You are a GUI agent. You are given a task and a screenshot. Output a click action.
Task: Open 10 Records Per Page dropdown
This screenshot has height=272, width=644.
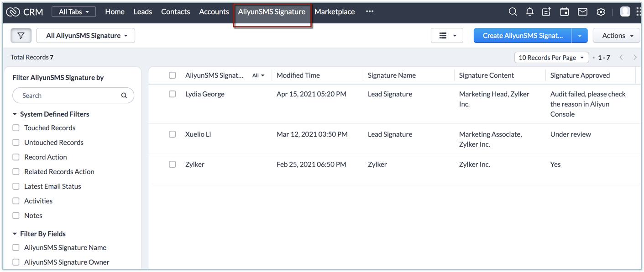[x=551, y=58]
